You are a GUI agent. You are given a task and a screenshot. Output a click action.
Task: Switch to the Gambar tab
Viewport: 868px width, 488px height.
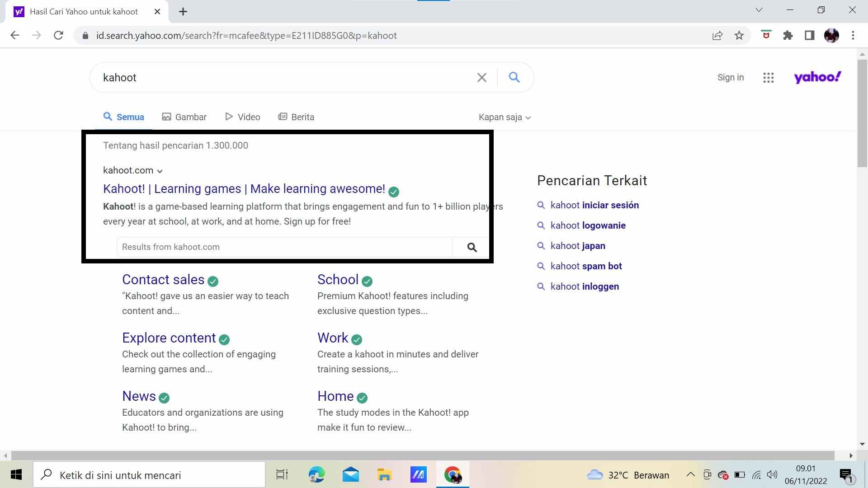pos(184,117)
